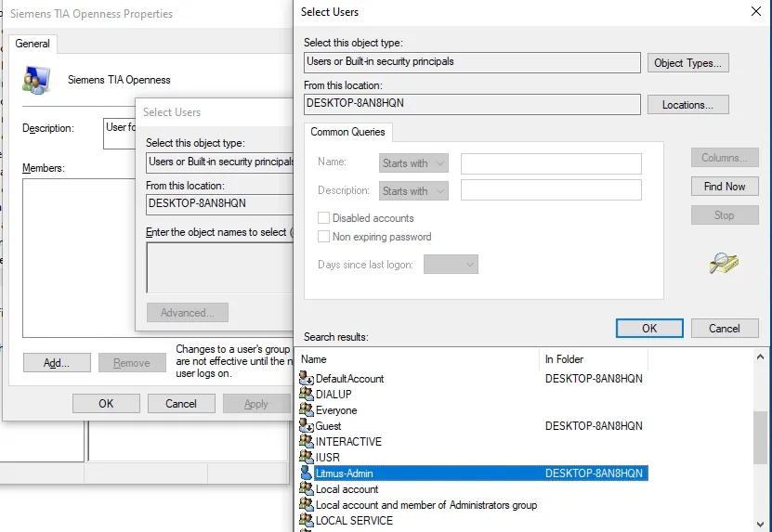Image resolution: width=772 pixels, height=532 pixels.
Task: Close the Select Users dialog
Action: pyautogui.click(x=756, y=11)
